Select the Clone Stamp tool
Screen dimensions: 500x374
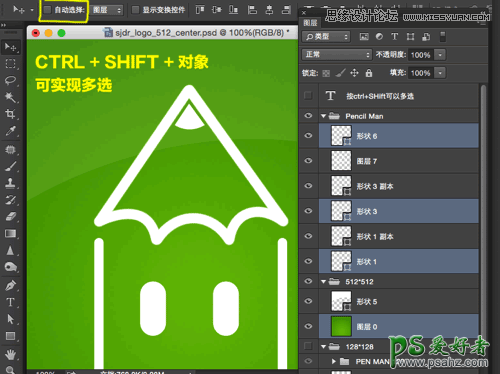pyautogui.click(x=10, y=183)
